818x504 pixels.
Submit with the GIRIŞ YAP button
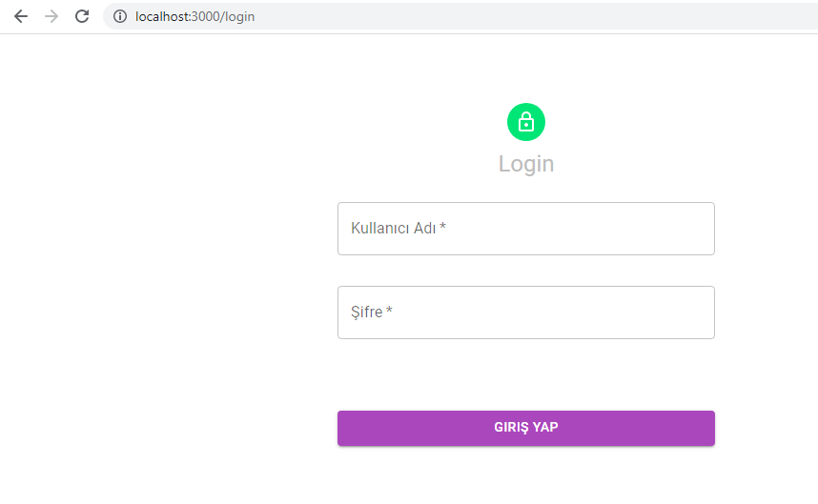click(x=526, y=428)
